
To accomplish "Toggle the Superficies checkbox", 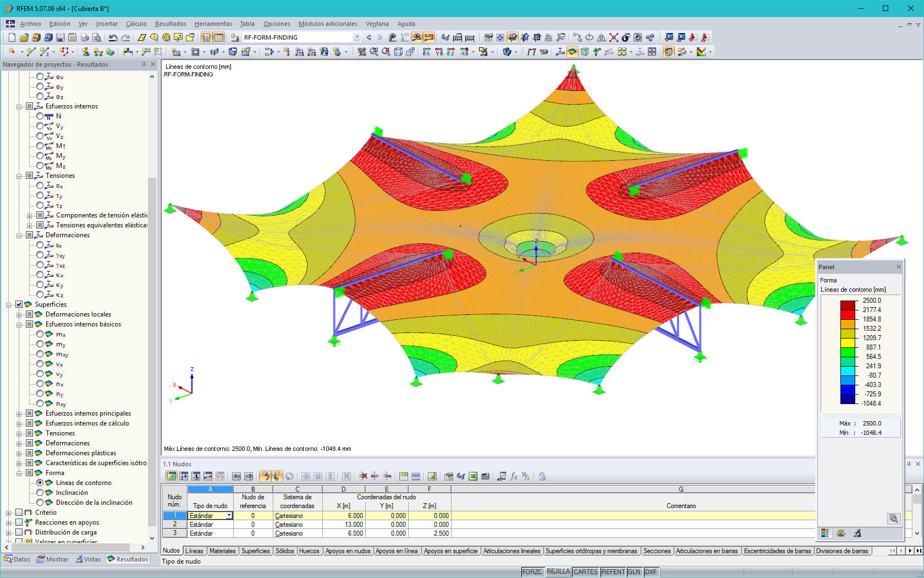I will pyautogui.click(x=19, y=304).
